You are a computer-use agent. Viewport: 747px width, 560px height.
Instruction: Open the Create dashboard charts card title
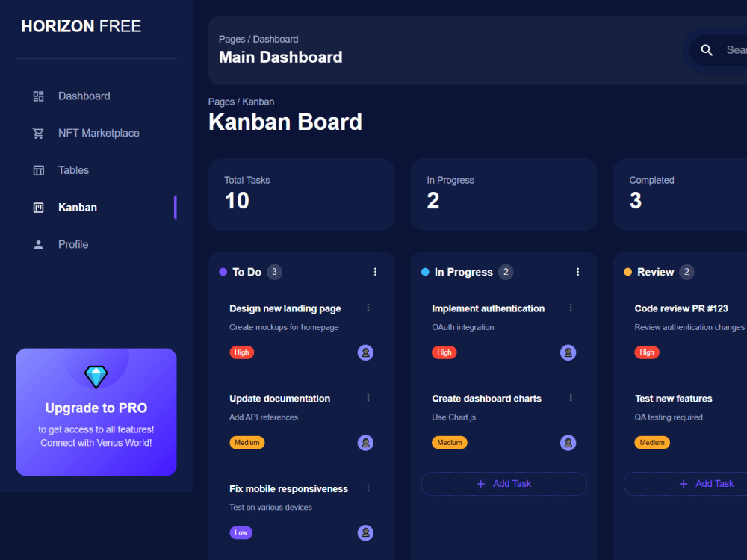tap(486, 399)
